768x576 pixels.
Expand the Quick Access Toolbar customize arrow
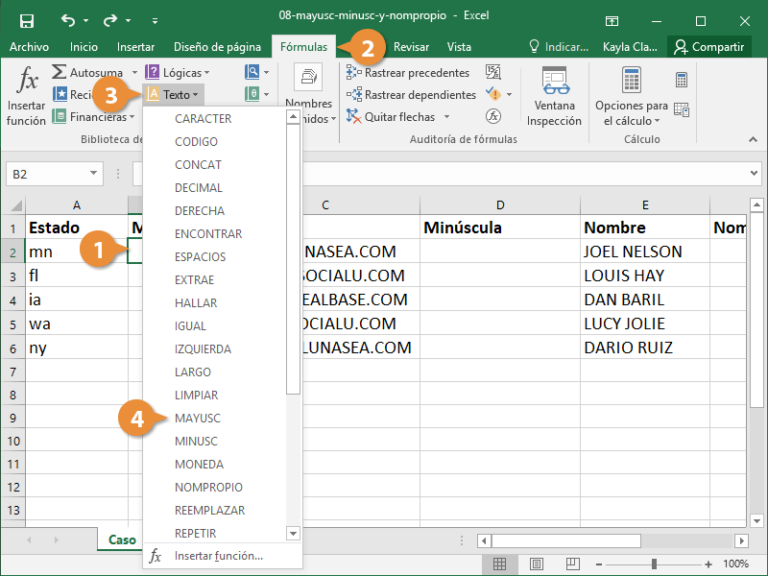click(155, 21)
